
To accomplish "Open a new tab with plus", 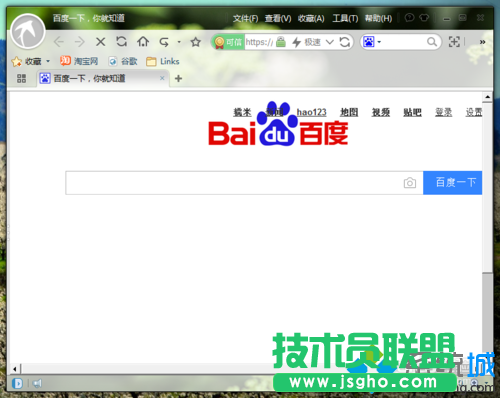I will click(x=178, y=78).
